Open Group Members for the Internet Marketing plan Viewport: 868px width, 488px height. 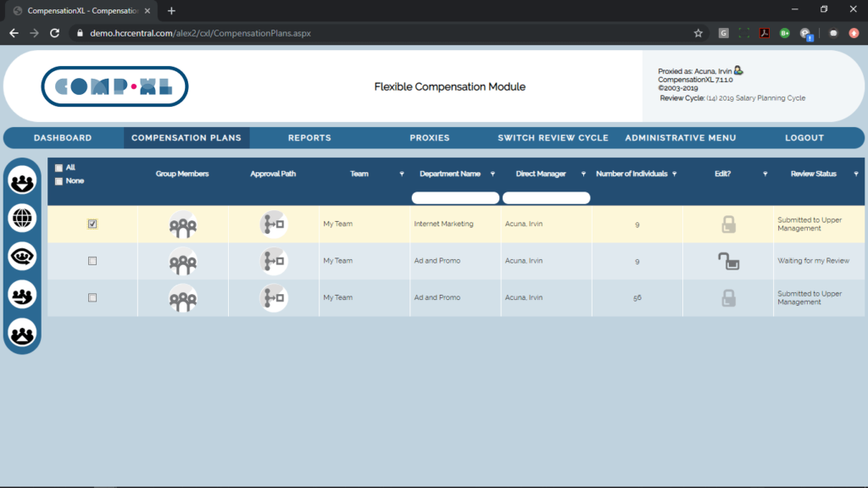(x=182, y=224)
